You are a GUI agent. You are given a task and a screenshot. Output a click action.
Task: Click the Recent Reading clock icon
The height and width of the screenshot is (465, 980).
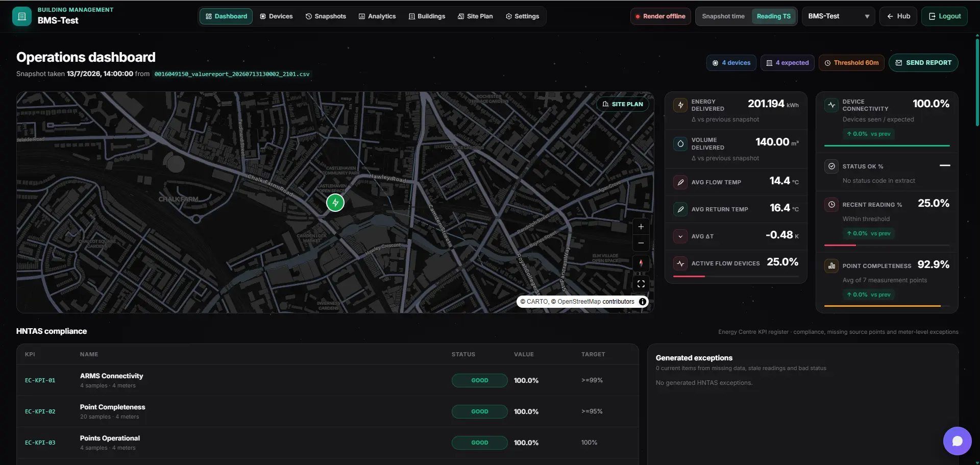coord(831,205)
